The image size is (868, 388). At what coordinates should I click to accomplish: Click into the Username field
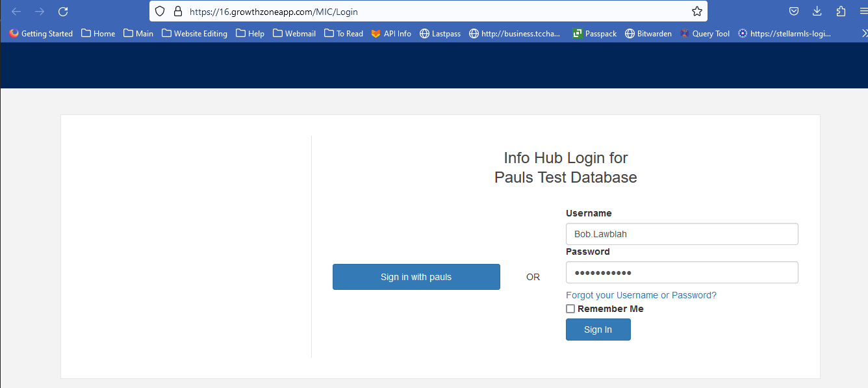(682, 234)
